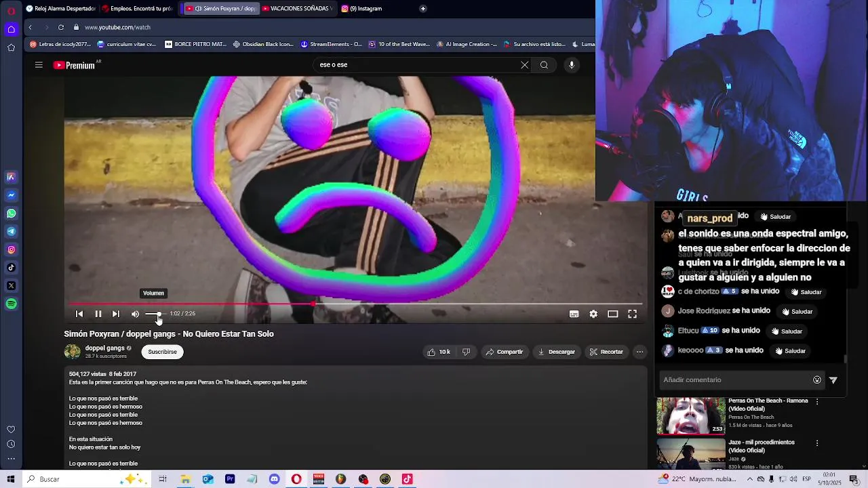Open X (Twitter) in the Opera sidebar
Image resolution: width=868 pixels, height=488 pixels.
11,286
